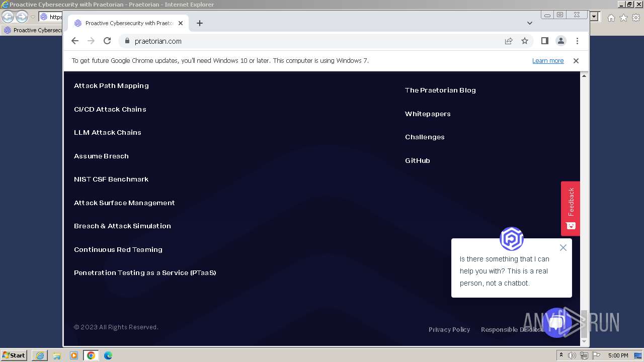
Task: Open the Windows Start menu
Action: pyautogui.click(x=14, y=355)
